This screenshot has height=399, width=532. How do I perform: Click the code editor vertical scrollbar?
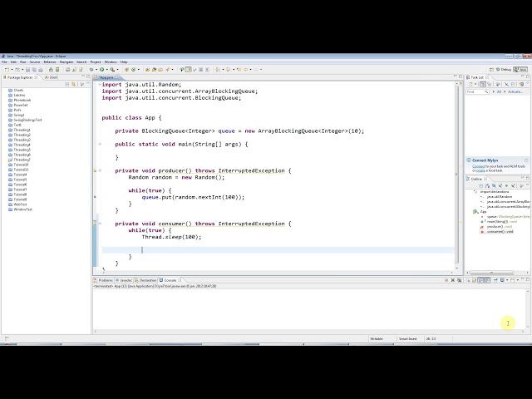tap(457, 173)
